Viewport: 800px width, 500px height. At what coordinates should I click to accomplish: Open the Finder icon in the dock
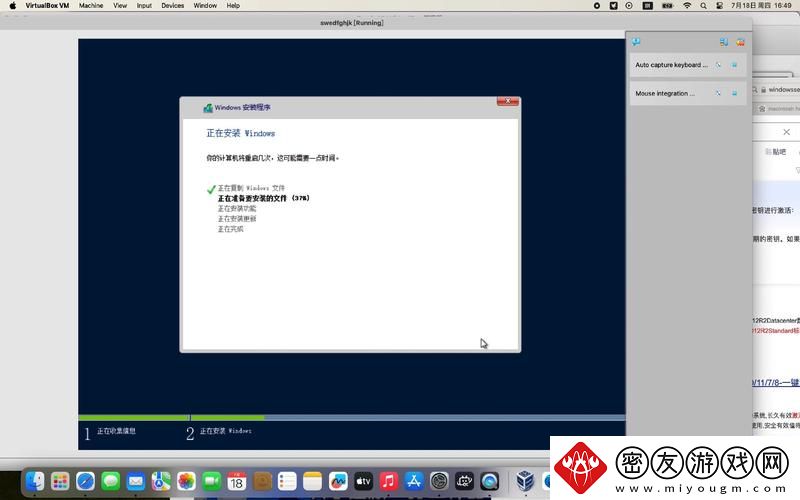click(x=35, y=481)
